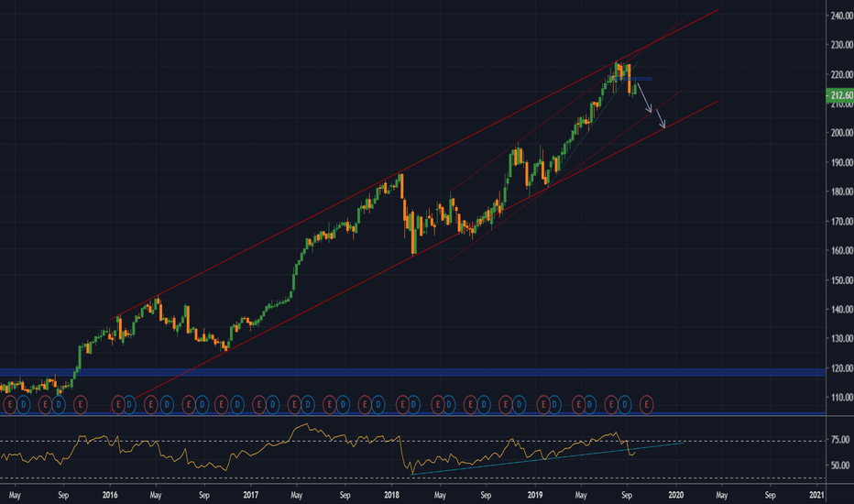This screenshot has height=504, width=854.
Task: Click the leftmost D dividend marker
Action: click(24, 404)
